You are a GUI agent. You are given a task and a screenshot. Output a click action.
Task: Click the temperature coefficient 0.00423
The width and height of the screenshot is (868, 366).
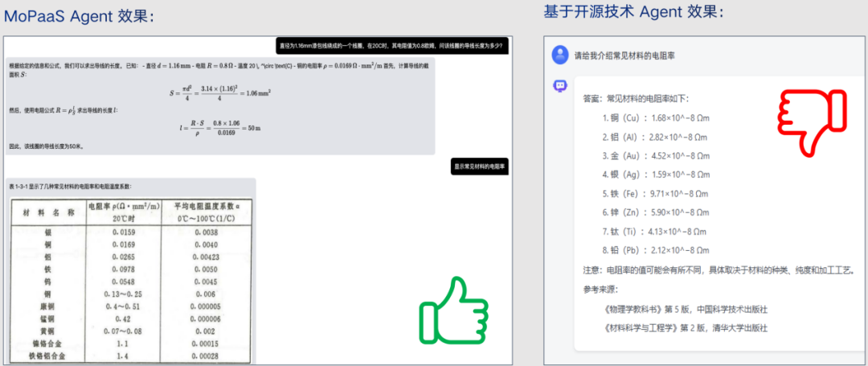[x=207, y=257]
